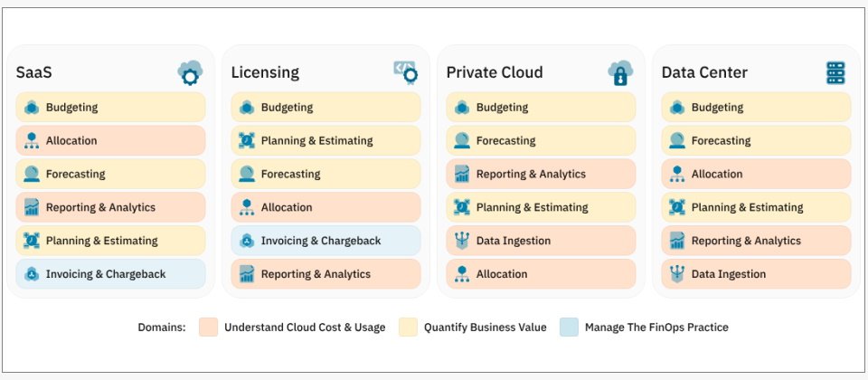Open Data Ingestion in the Data Center column

point(756,274)
